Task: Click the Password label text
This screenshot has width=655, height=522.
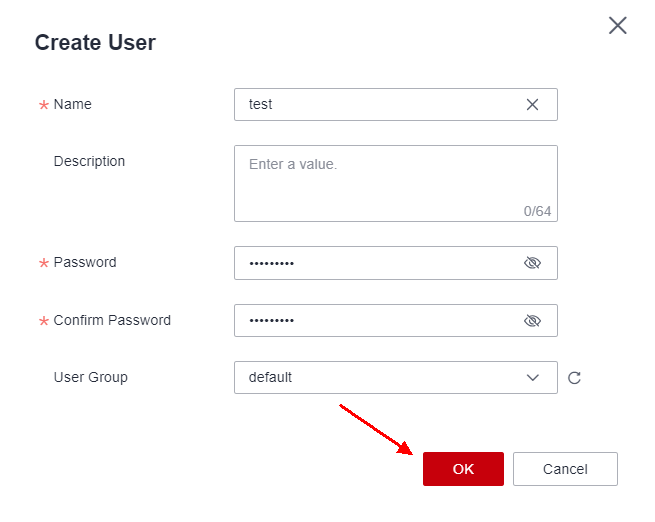Action: pyautogui.click(x=85, y=262)
